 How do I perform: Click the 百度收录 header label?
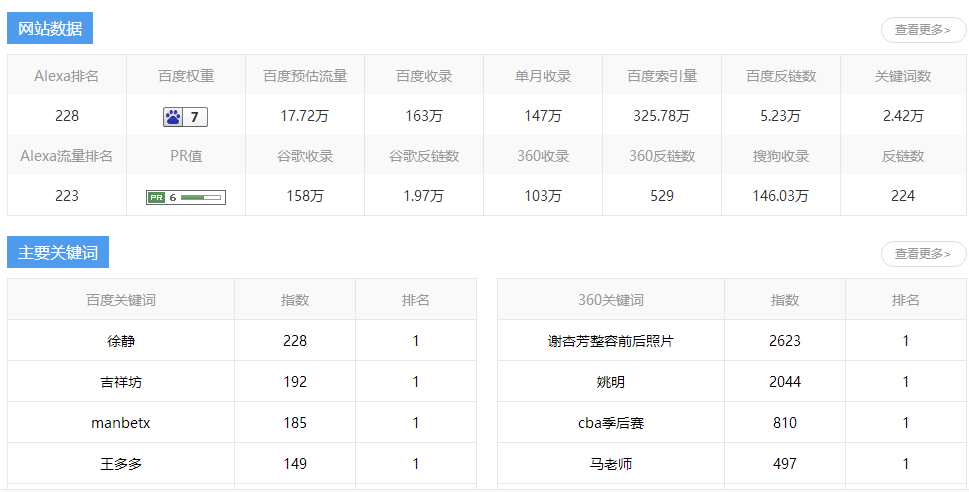click(x=424, y=76)
